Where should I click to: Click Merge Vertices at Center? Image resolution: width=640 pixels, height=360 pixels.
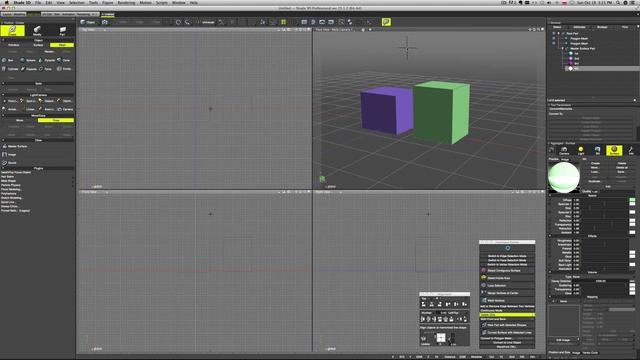click(x=507, y=293)
